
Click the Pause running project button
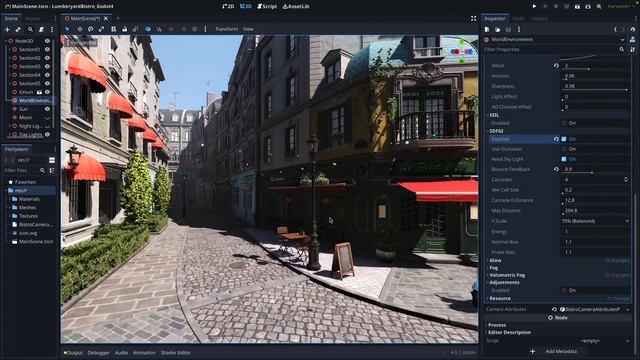(x=545, y=7)
